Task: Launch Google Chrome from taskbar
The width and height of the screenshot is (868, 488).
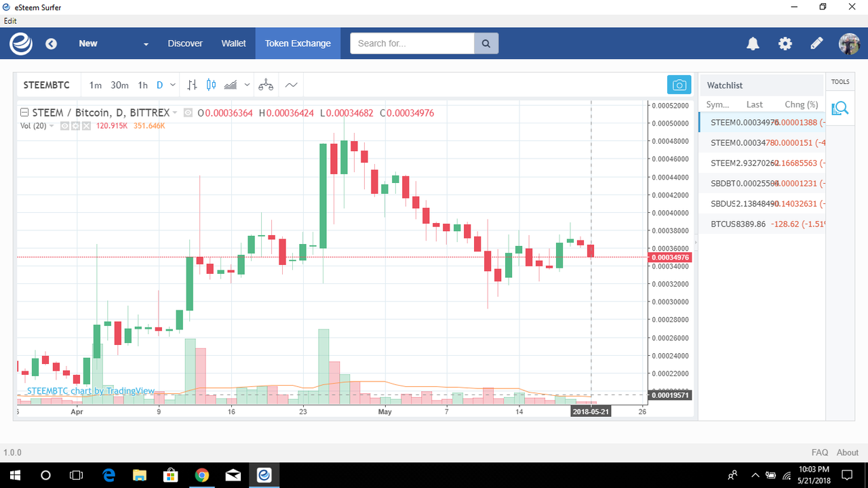Action: [201, 475]
